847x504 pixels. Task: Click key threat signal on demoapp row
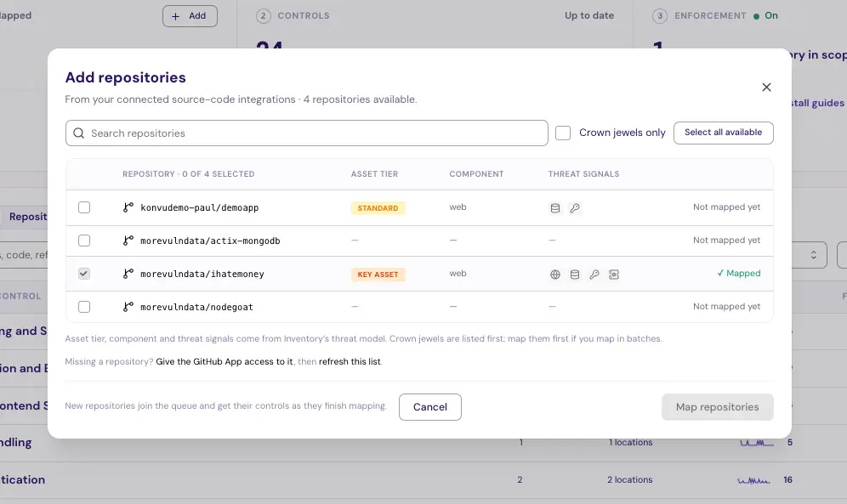(x=575, y=208)
